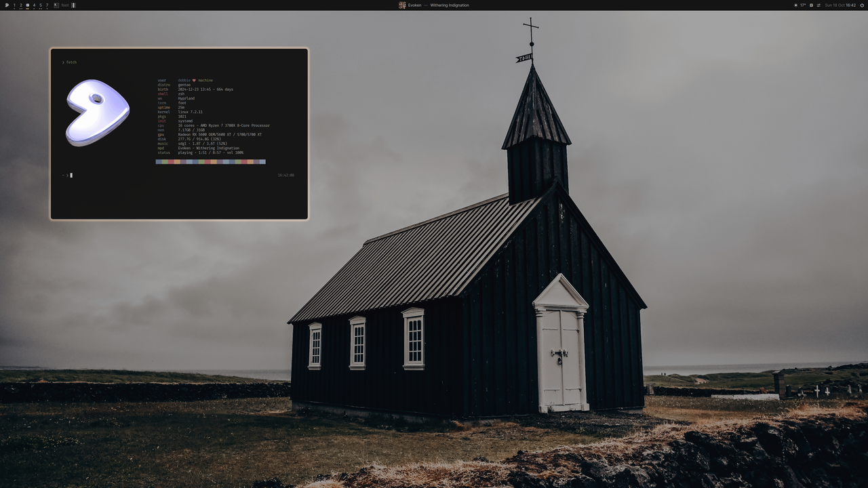
Task: Switch to workspace 2
Action: click(21, 5)
